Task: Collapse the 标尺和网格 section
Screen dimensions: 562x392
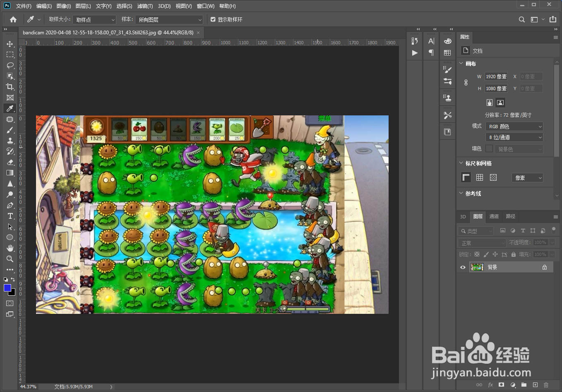Action: click(461, 163)
